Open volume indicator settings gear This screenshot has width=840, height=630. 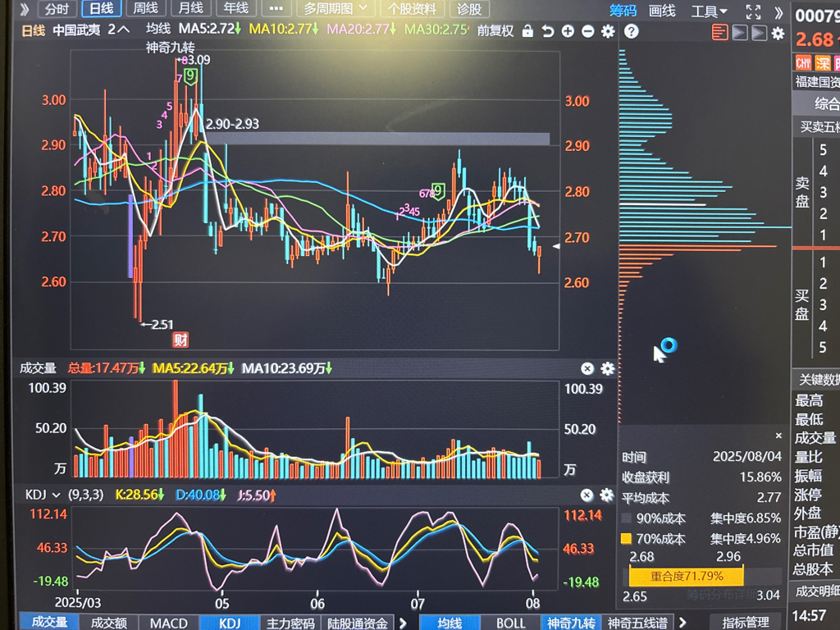pyautogui.click(x=608, y=368)
